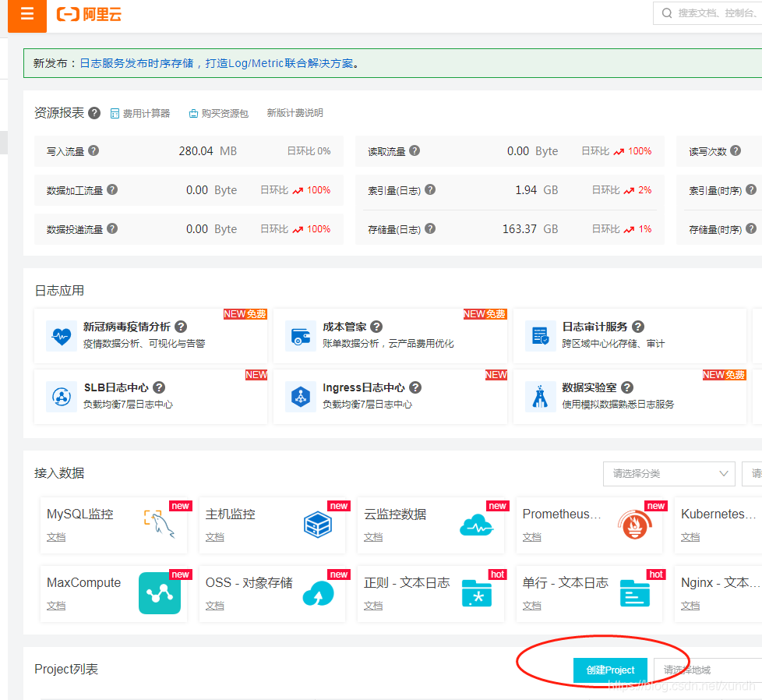This screenshot has height=700, width=762.
Task: Show help for SLB日志中心
Action: 159,387
